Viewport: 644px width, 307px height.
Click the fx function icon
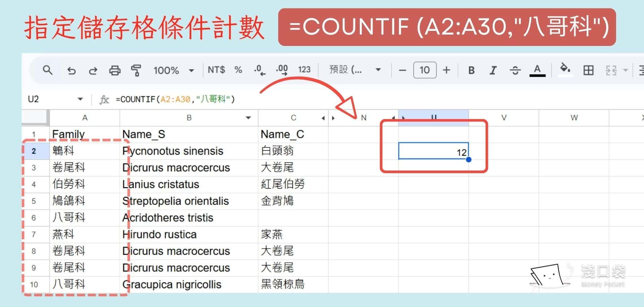[x=104, y=99]
